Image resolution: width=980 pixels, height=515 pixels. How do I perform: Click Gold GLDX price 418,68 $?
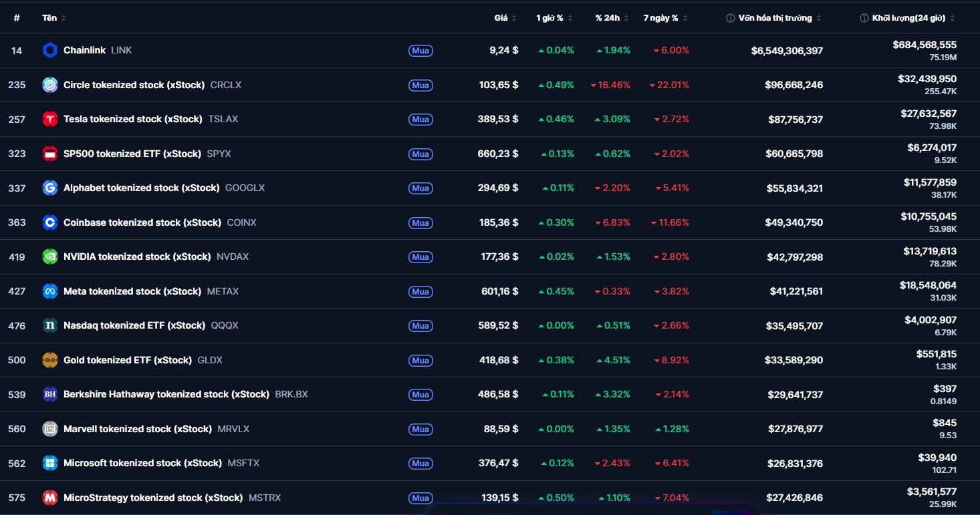click(x=499, y=360)
